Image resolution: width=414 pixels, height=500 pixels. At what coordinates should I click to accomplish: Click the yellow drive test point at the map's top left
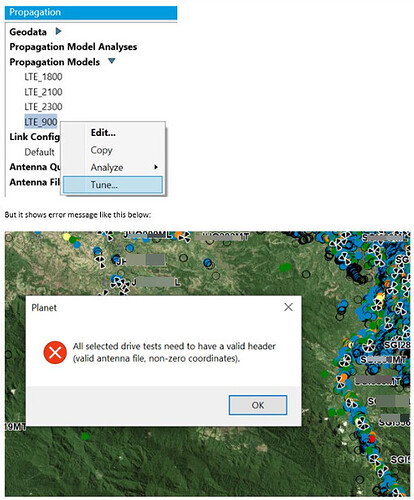(67, 237)
